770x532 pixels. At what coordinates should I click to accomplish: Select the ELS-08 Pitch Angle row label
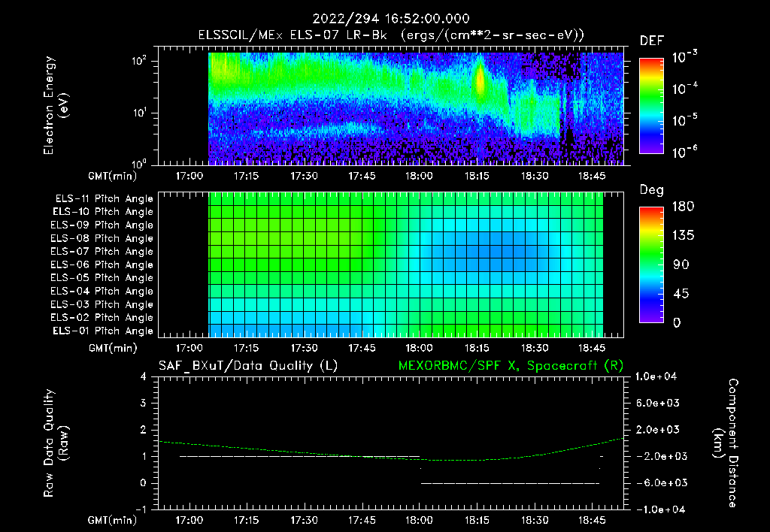(102, 238)
